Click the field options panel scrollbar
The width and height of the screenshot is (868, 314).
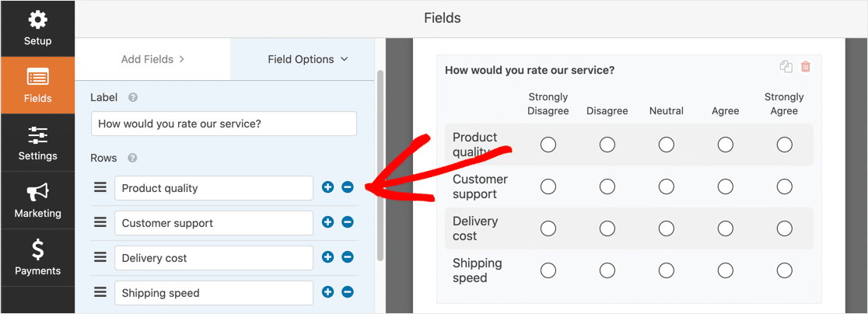380,166
